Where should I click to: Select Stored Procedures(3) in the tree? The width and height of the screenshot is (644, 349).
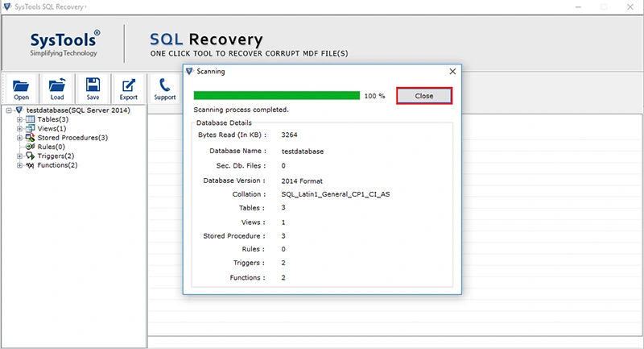click(72, 138)
